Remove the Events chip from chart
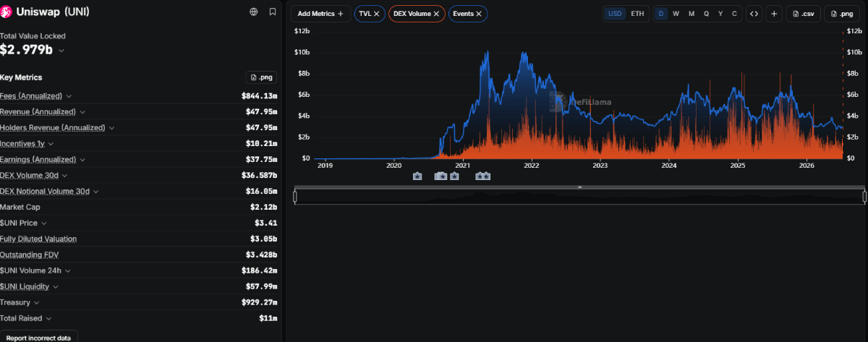This screenshot has width=868, height=342. (479, 14)
